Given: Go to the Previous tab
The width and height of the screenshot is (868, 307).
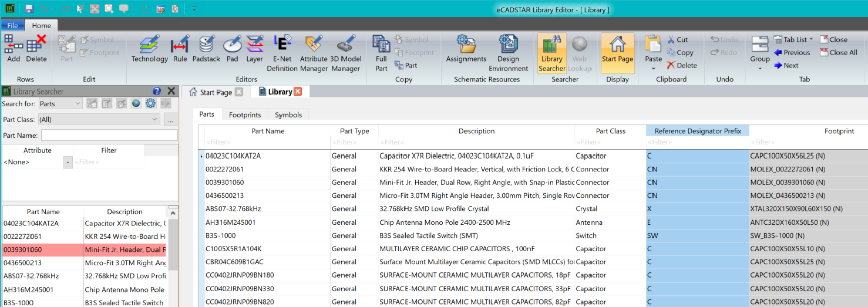Looking at the screenshot, I should coord(792,52).
